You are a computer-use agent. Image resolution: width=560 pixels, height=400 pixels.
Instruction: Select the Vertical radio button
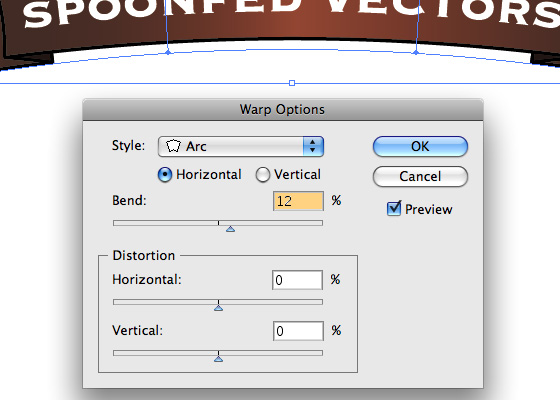pos(262,175)
